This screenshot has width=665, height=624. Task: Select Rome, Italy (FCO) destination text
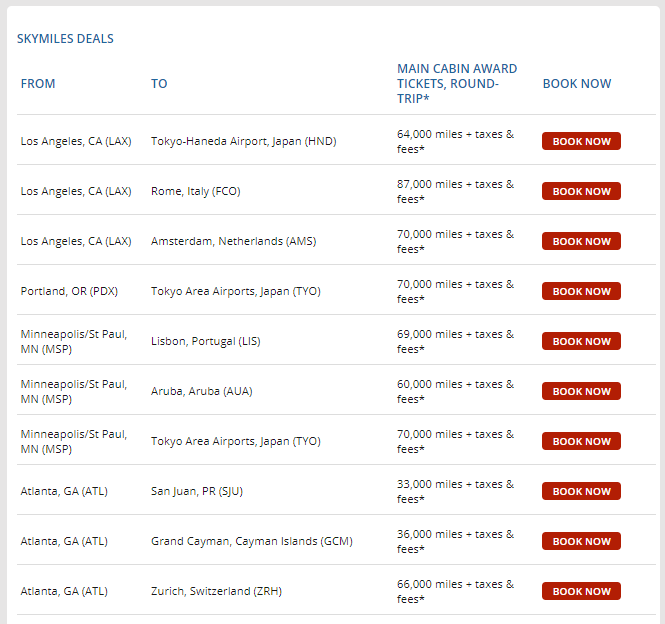[196, 191]
